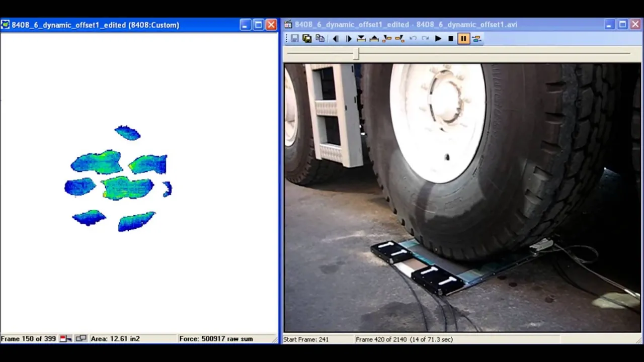Close the pressure map window

[271, 25]
